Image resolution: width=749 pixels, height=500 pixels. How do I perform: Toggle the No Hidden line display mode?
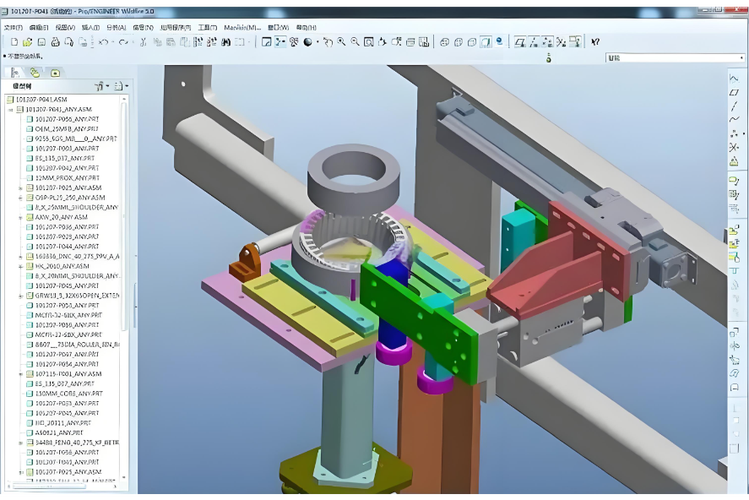[471, 42]
